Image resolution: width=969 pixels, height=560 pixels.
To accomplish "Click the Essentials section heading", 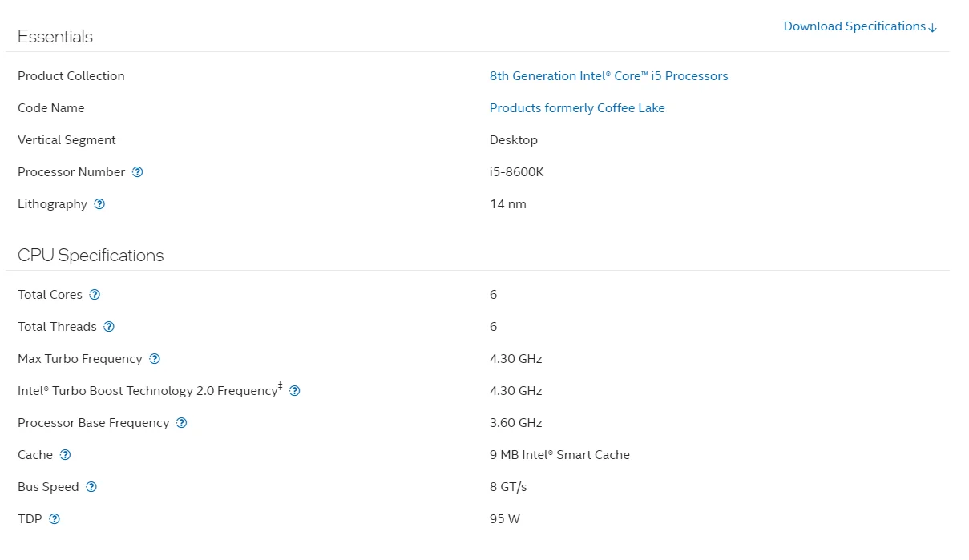I will pyautogui.click(x=55, y=37).
